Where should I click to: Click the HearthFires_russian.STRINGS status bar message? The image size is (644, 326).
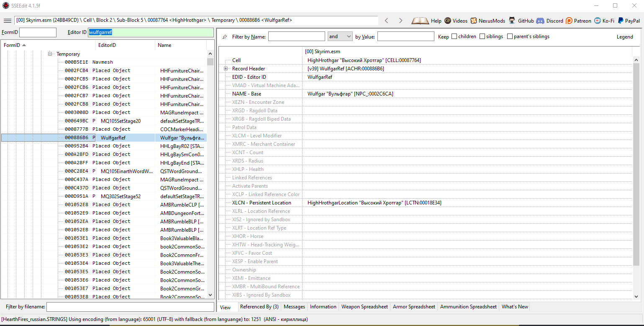click(x=155, y=319)
